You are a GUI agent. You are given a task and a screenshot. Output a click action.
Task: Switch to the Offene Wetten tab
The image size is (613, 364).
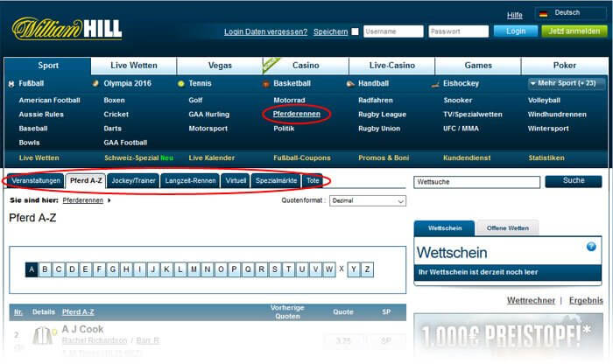(507, 228)
